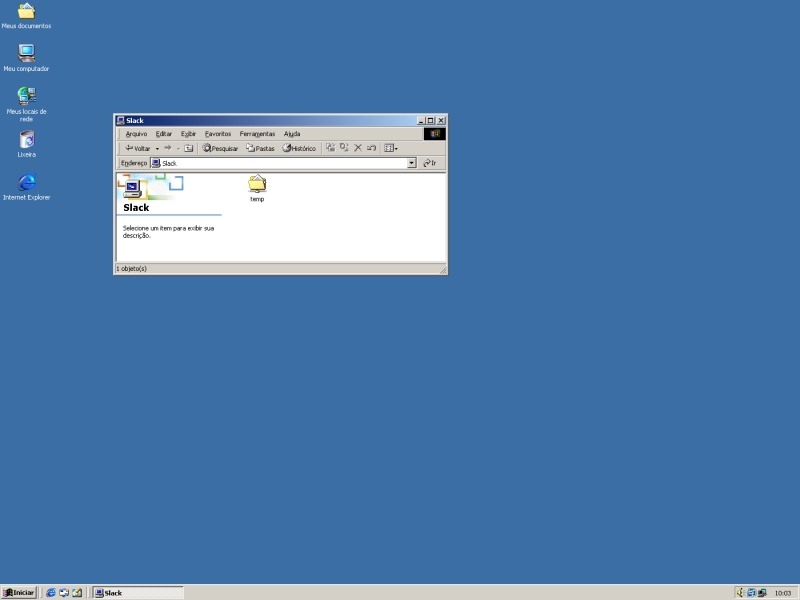Image resolution: width=800 pixels, height=600 pixels.
Task: Click the Delete X toolbar icon
Action: click(358, 148)
